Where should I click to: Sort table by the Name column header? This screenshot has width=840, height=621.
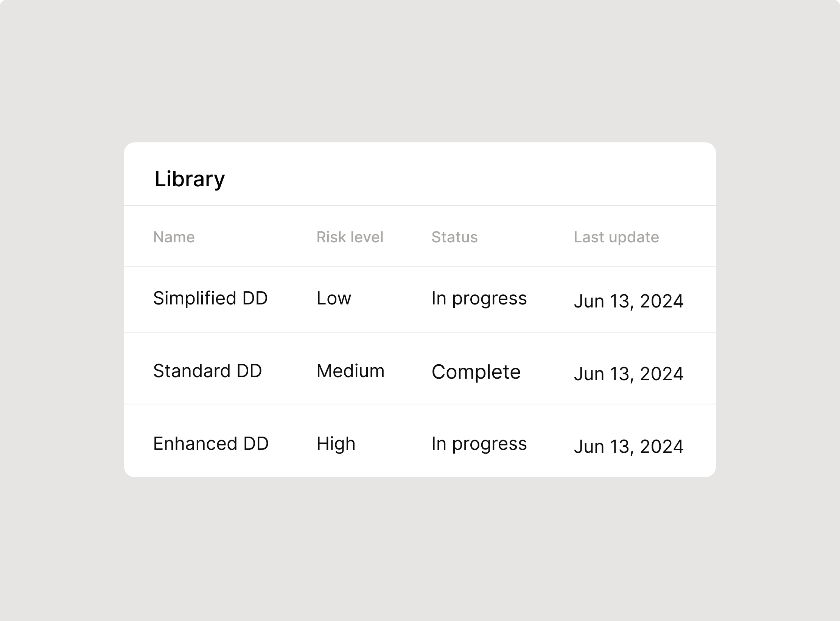174,237
